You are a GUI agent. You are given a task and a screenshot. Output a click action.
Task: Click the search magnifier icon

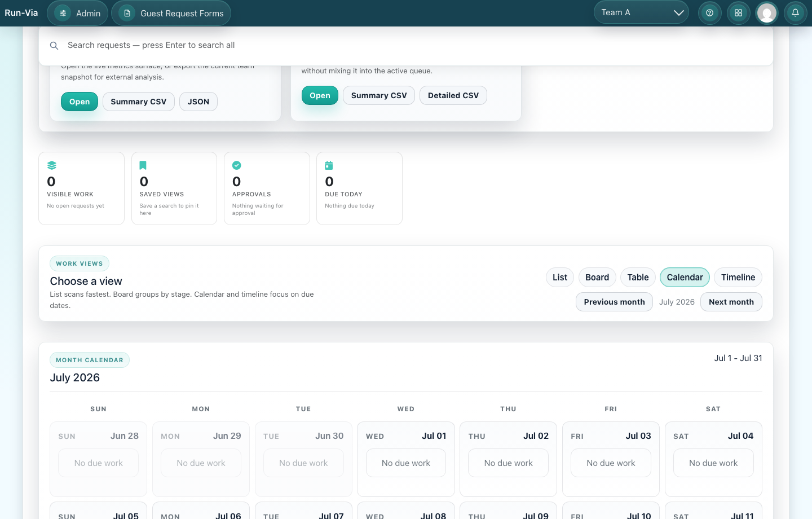[54, 46]
